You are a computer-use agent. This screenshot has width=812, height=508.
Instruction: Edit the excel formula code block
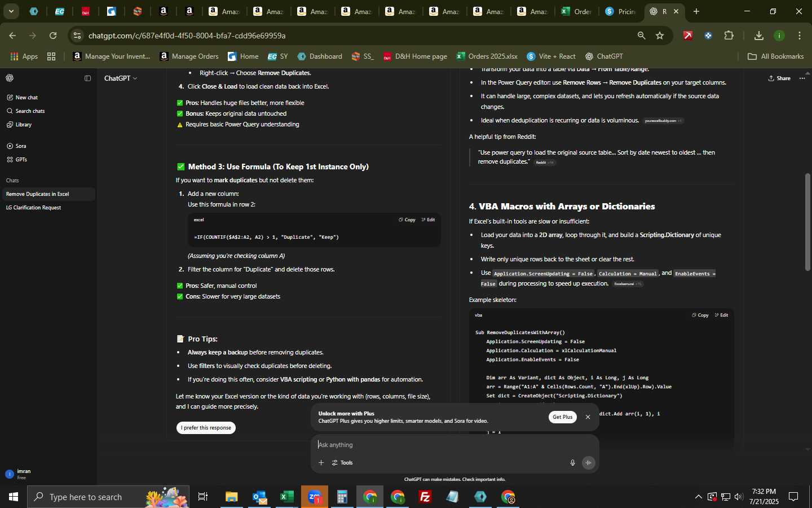click(429, 220)
